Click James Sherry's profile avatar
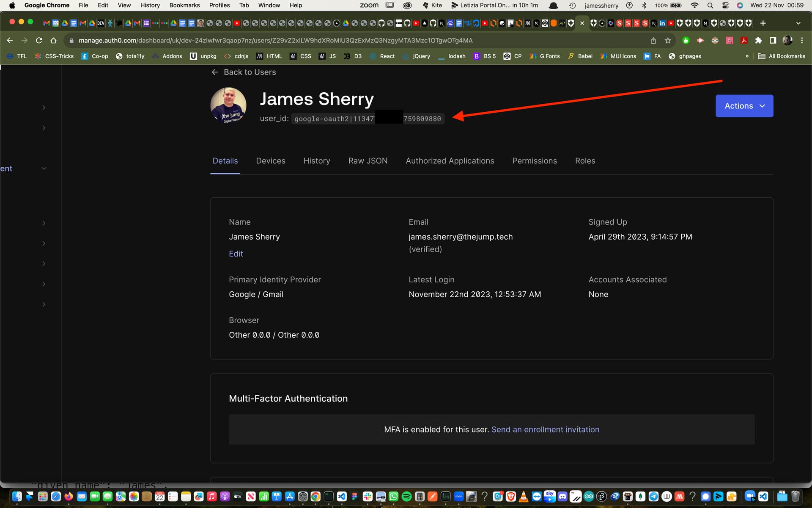Image resolution: width=812 pixels, height=508 pixels. 228,105
